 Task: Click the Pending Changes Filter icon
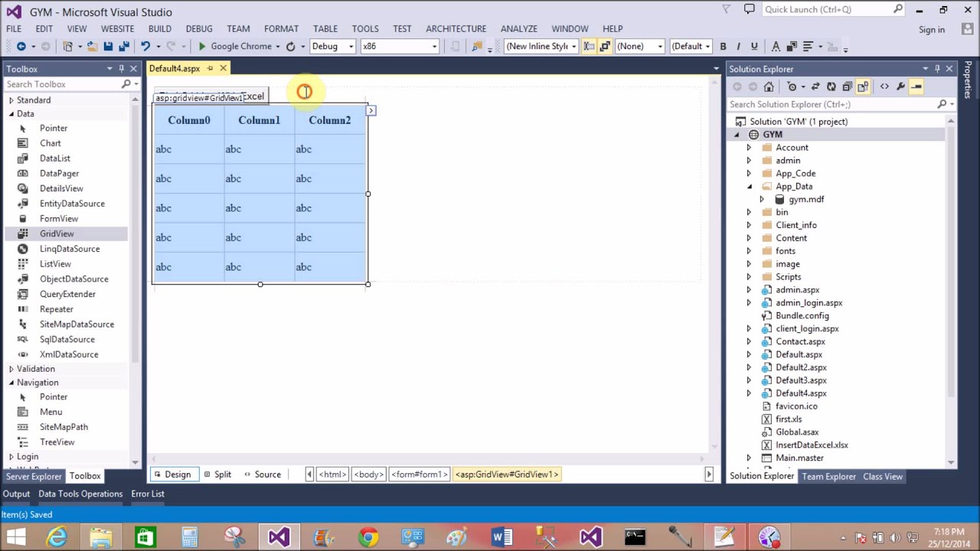[792, 86]
